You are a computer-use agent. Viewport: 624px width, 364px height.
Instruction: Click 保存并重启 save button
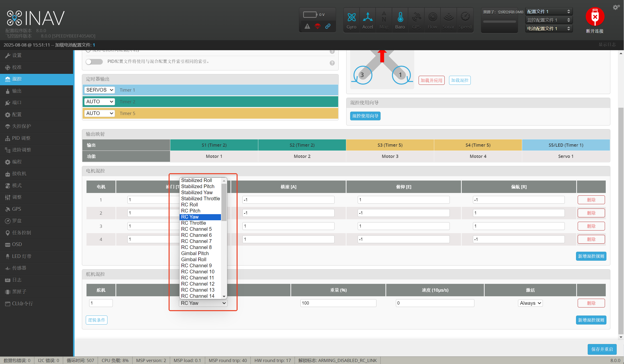click(602, 349)
